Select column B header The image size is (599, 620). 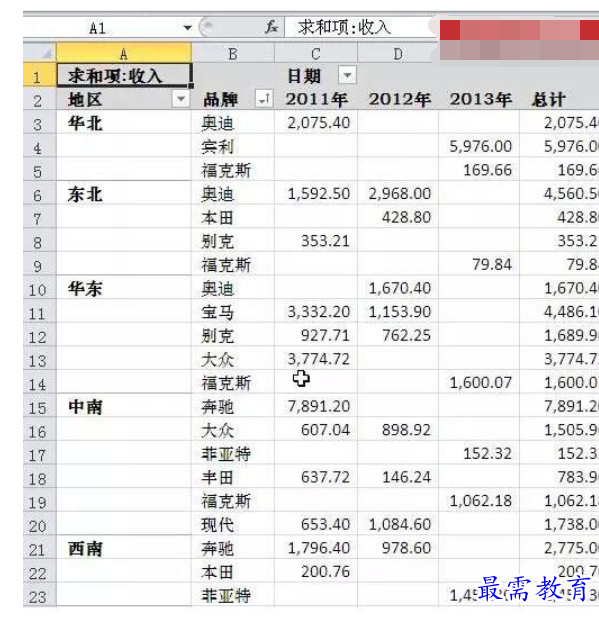(x=233, y=53)
